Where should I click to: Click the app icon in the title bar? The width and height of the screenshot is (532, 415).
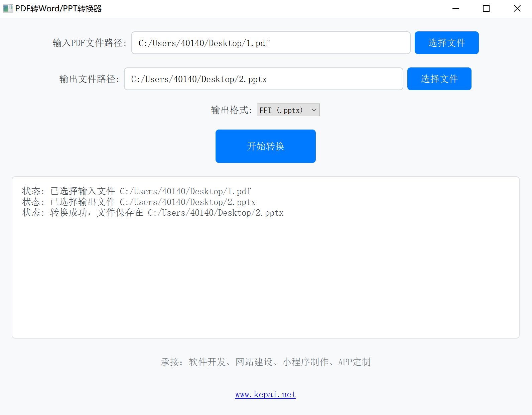pyautogui.click(x=7, y=9)
